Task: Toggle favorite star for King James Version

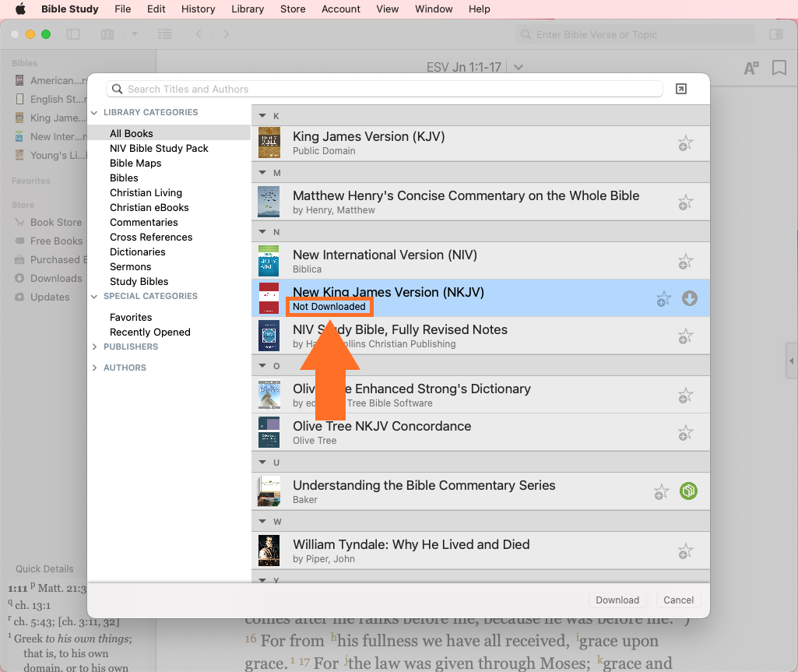Action: pos(685,143)
